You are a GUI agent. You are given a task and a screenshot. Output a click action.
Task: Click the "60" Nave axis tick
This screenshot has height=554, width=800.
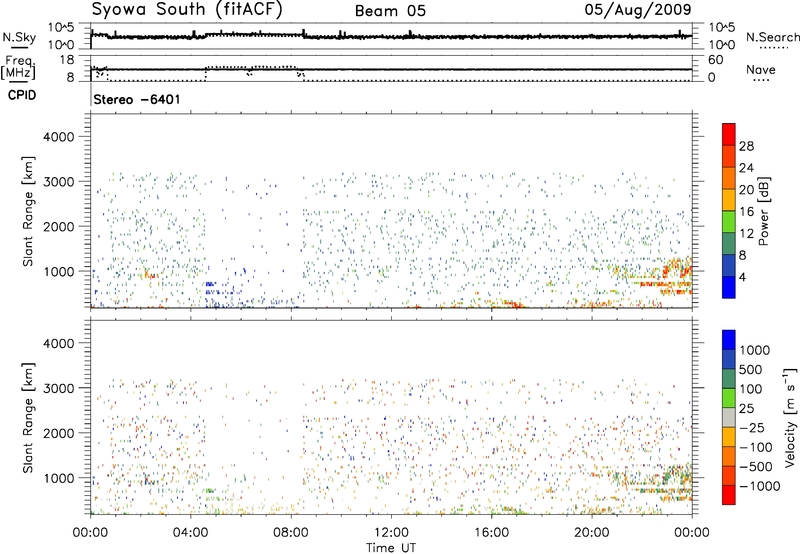click(x=715, y=60)
